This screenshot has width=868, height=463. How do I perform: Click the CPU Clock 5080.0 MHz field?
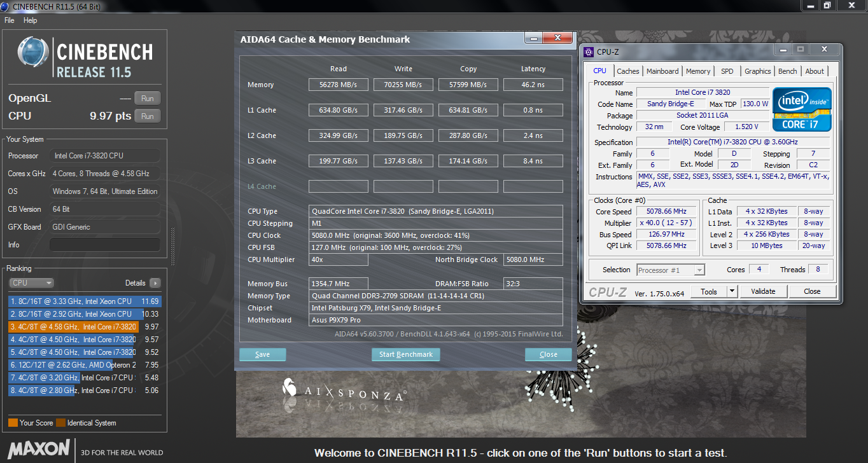coord(436,235)
